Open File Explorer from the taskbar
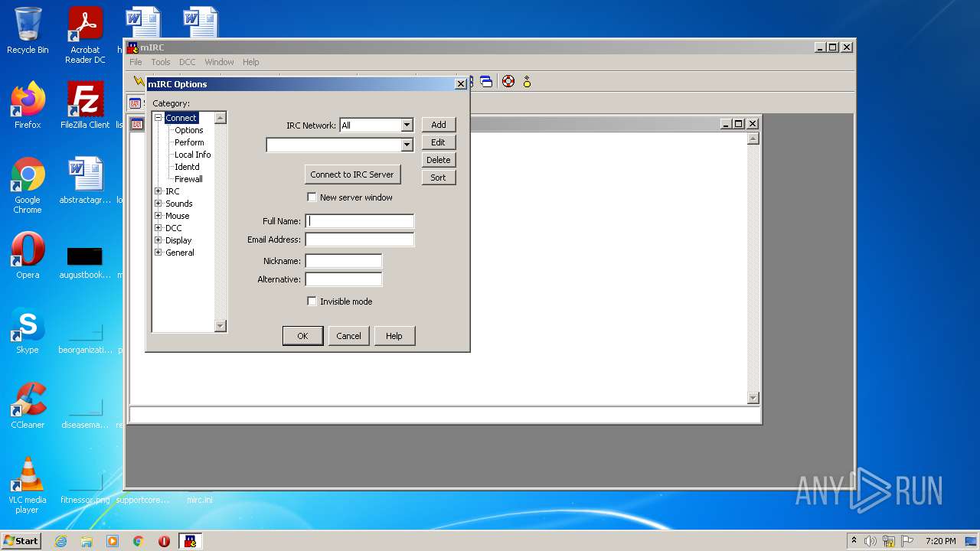980x551 pixels. pyautogui.click(x=87, y=541)
